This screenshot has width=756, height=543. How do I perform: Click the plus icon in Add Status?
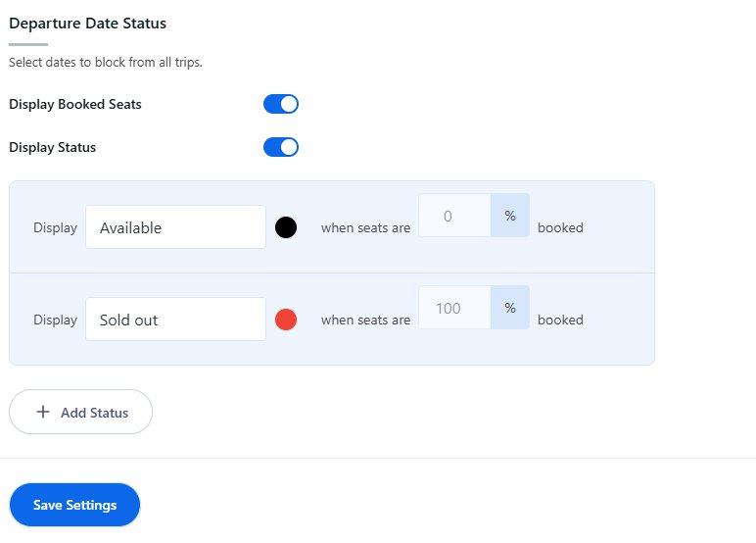[x=43, y=413]
